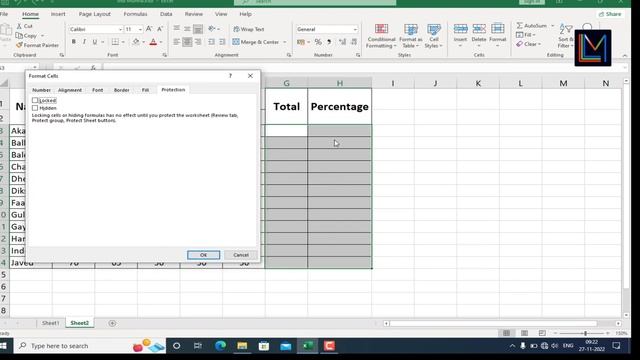
Task: Check the Locked checkbox
Action: pyautogui.click(x=35, y=100)
